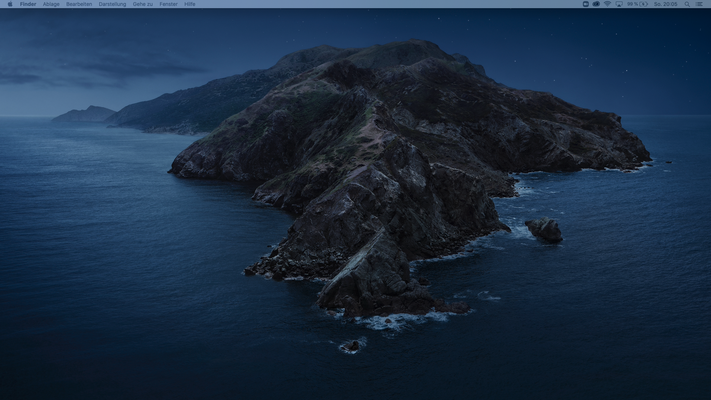
Task: Open the Apple menu
Action: [8, 4]
